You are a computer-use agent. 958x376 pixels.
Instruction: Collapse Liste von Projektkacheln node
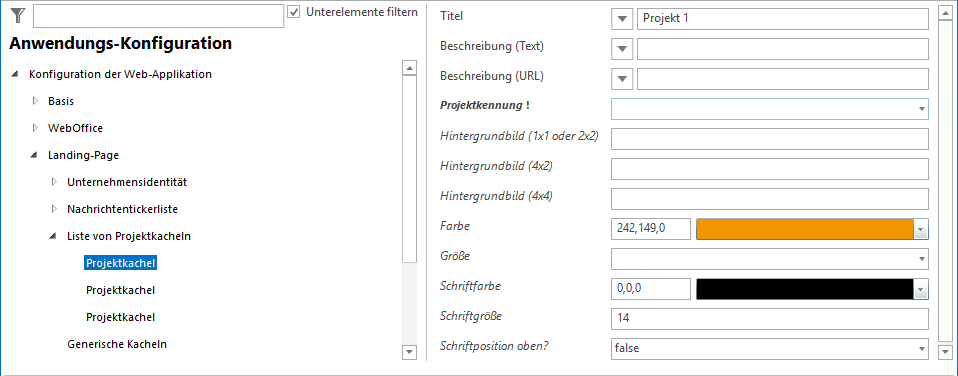pos(53,236)
